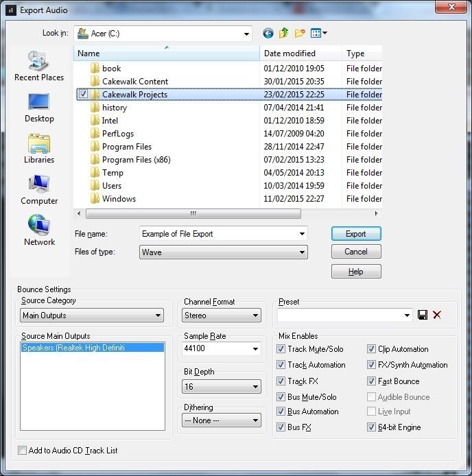Open Recent Places in the sidebar

tap(39, 66)
